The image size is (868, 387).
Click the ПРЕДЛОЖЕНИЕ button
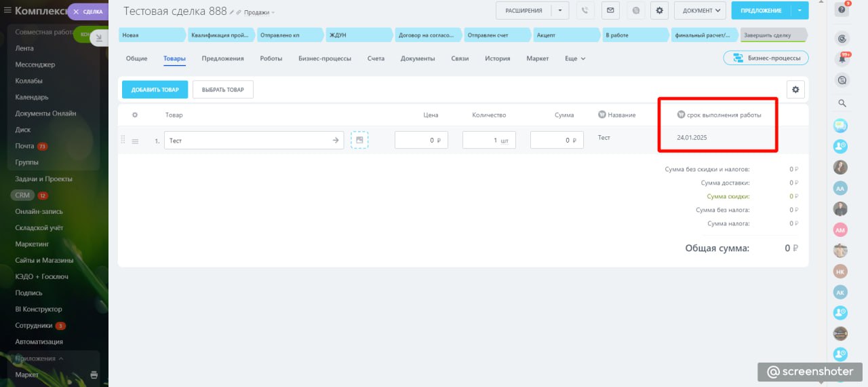[x=761, y=10]
